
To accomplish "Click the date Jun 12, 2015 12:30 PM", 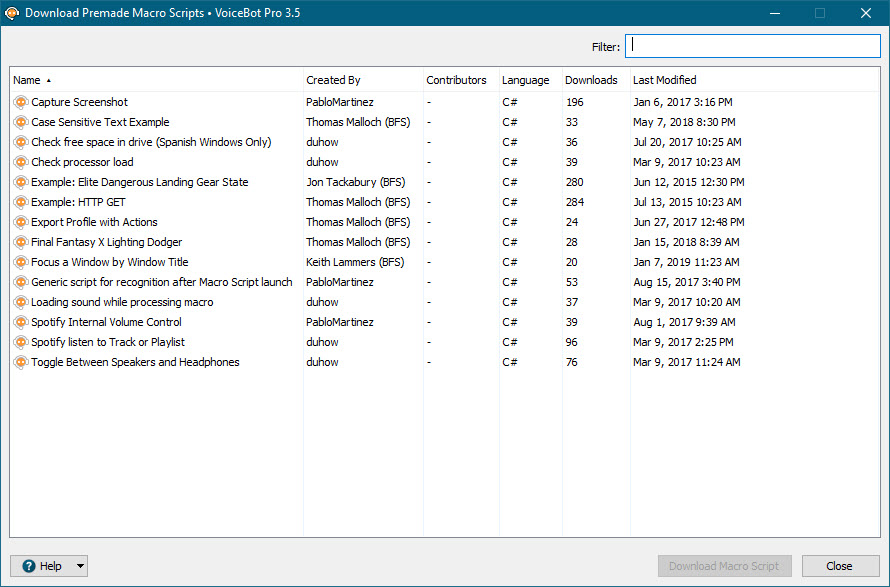I will pos(689,182).
